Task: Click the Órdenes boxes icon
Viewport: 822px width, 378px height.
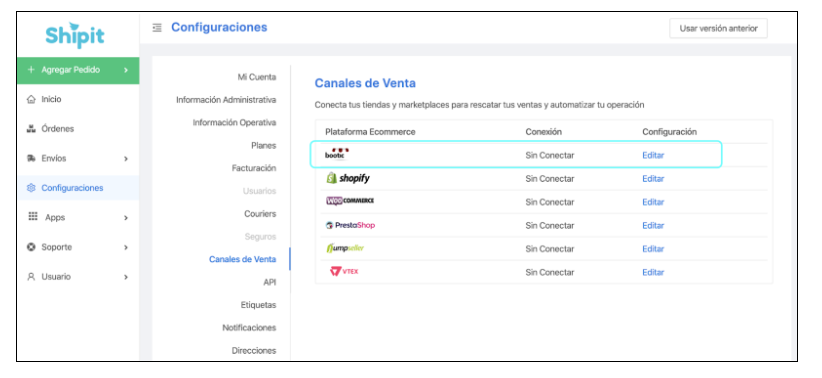Action: [31, 128]
